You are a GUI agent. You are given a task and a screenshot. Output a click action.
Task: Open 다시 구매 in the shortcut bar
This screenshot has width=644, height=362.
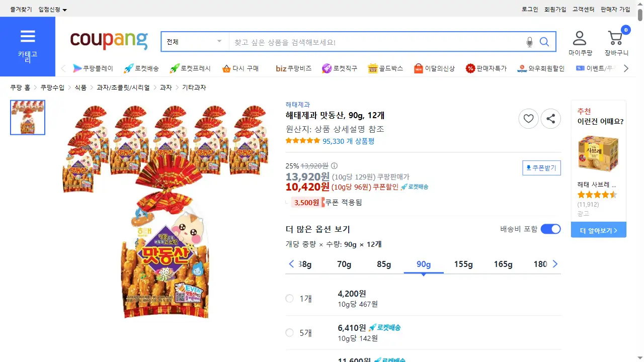click(x=240, y=68)
